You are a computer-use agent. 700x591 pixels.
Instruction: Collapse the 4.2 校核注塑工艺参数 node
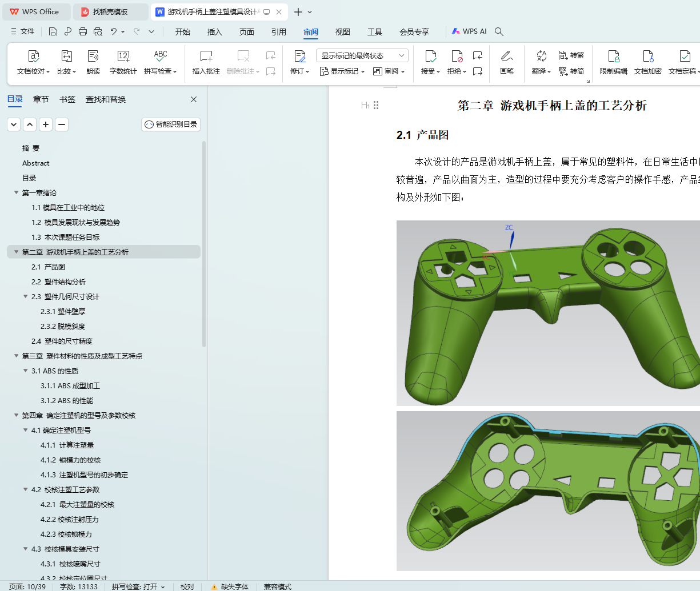(26, 489)
